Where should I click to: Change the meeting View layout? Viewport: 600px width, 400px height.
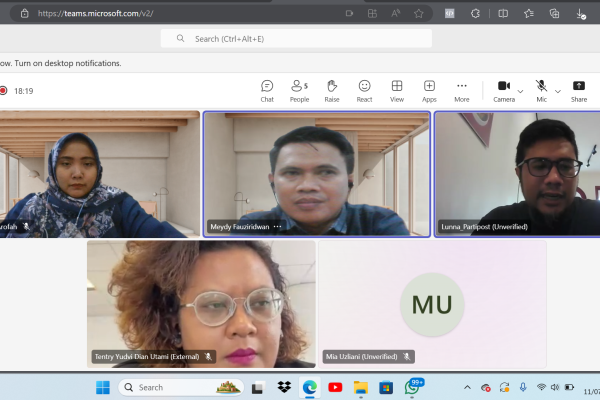coord(397,91)
